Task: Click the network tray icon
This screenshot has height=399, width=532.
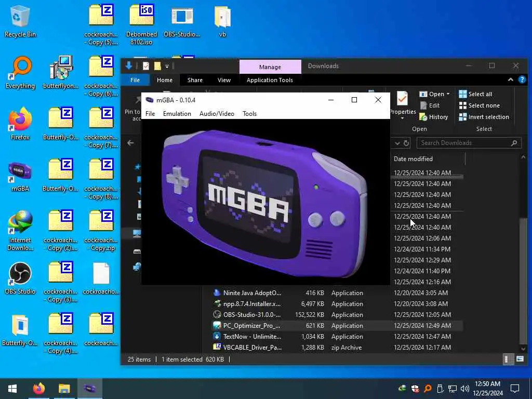Action: pos(453,389)
